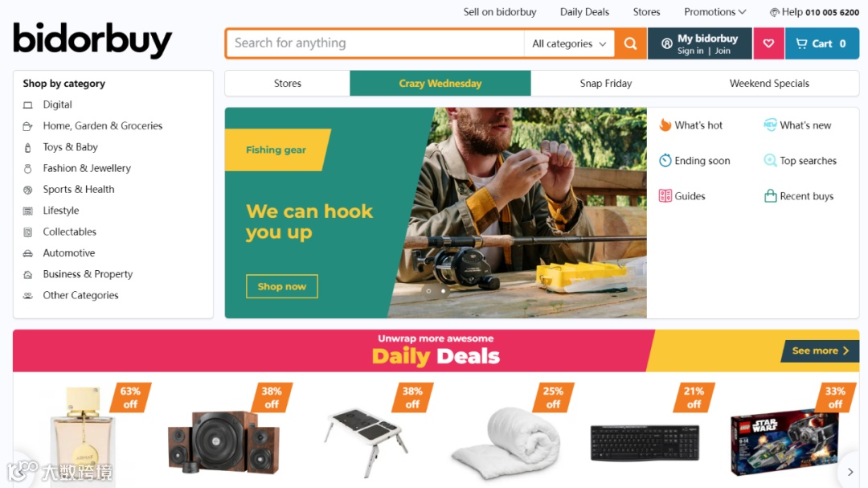This screenshot has height=488, width=868.
Task: Expand the Promotions menu
Action: [x=714, y=11]
